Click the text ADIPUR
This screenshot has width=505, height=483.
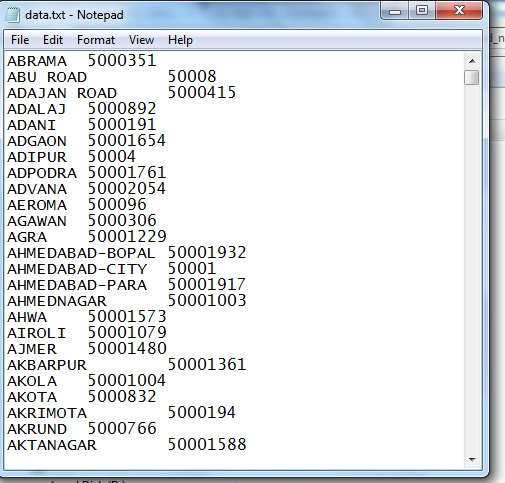pyautogui.click(x=37, y=157)
